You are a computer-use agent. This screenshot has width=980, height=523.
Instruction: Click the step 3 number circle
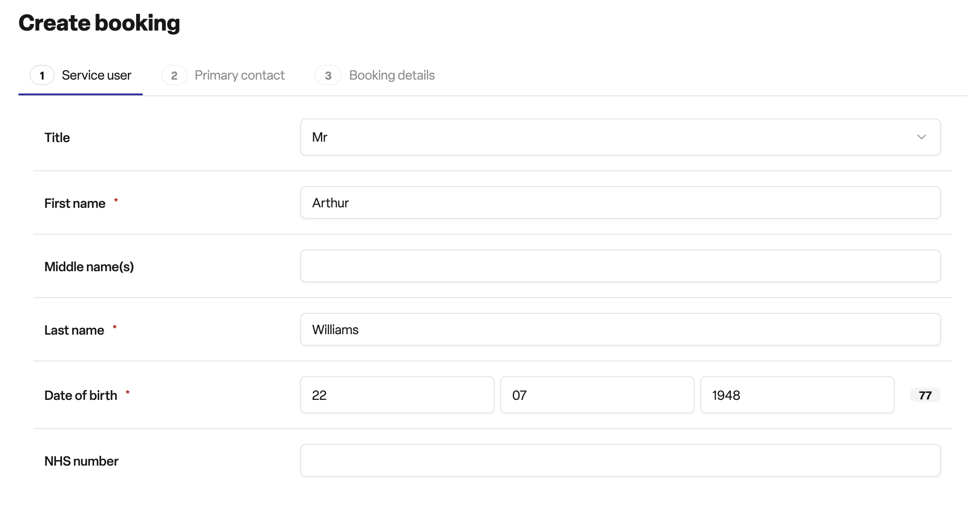[328, 75]
